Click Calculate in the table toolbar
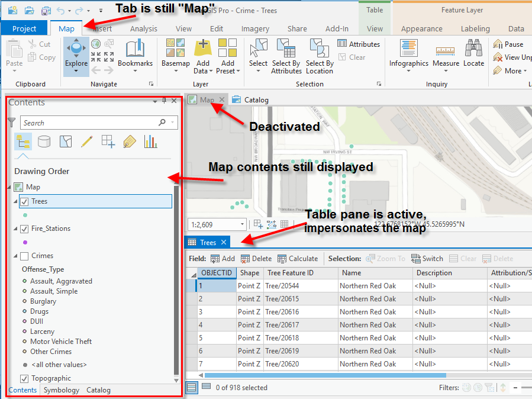This screenshot has width=532, height=399. point(298,259)
